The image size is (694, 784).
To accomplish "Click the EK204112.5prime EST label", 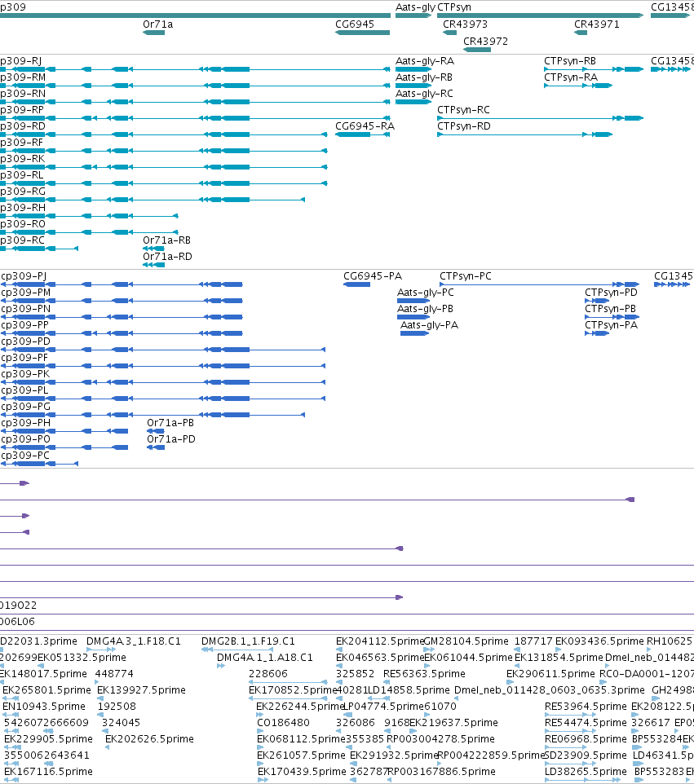I will (x=380, y=641).
